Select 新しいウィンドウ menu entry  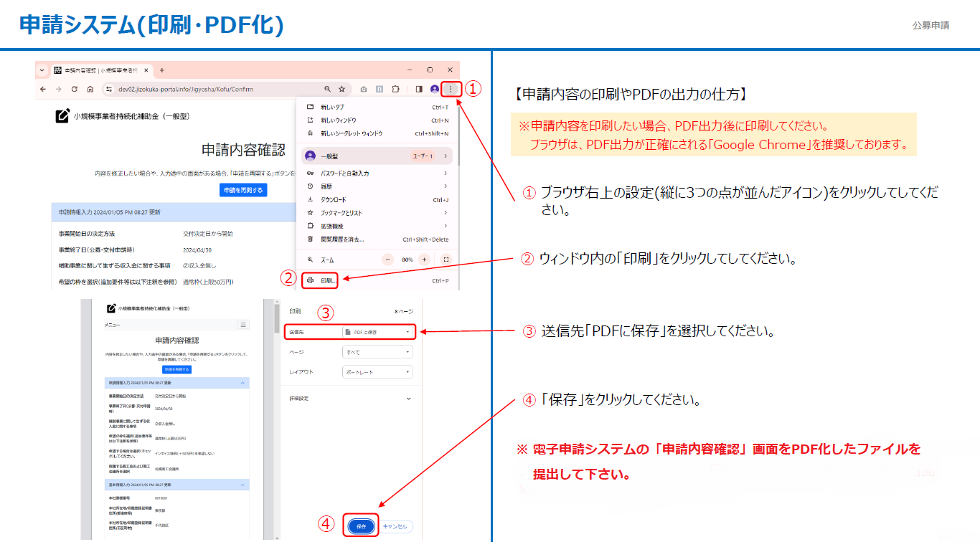[339, 120]
